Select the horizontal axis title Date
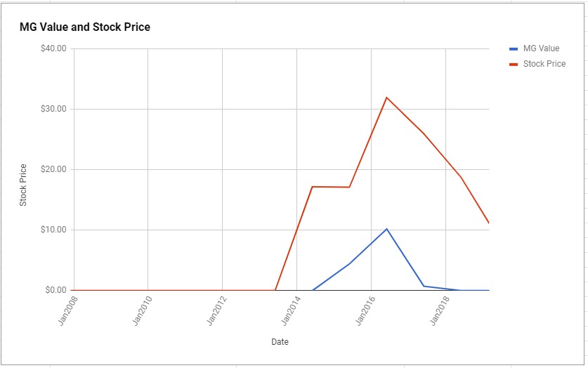The width and height of the screenshot is (588, 368). [280, 341]
